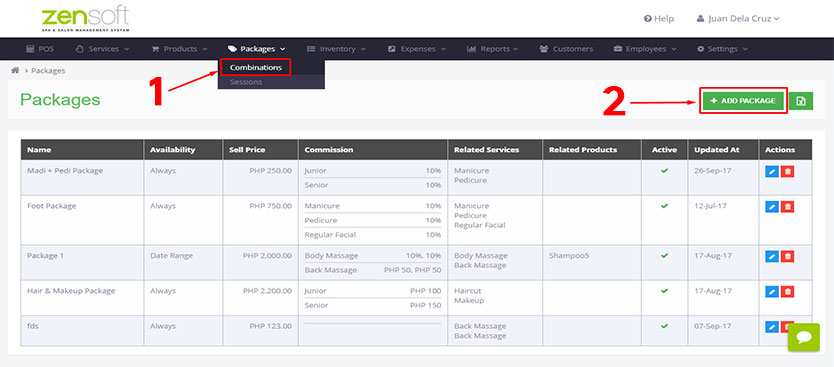Edit the Hair & Makeup Package row
Image resolution: width=834 pixels, height=367 pixels.
coord(772,291)
